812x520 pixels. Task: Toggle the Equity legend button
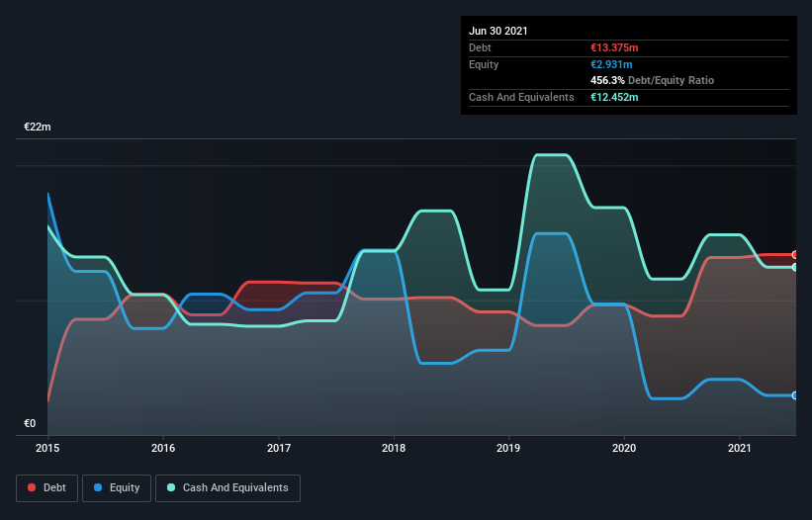tap(117, 488)
